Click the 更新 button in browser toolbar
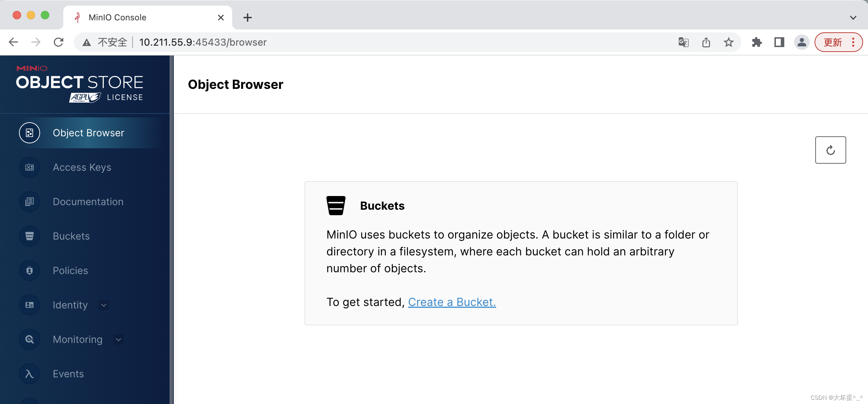The width and height of the screenshot is (868, 404). click(x=832, y=42)
